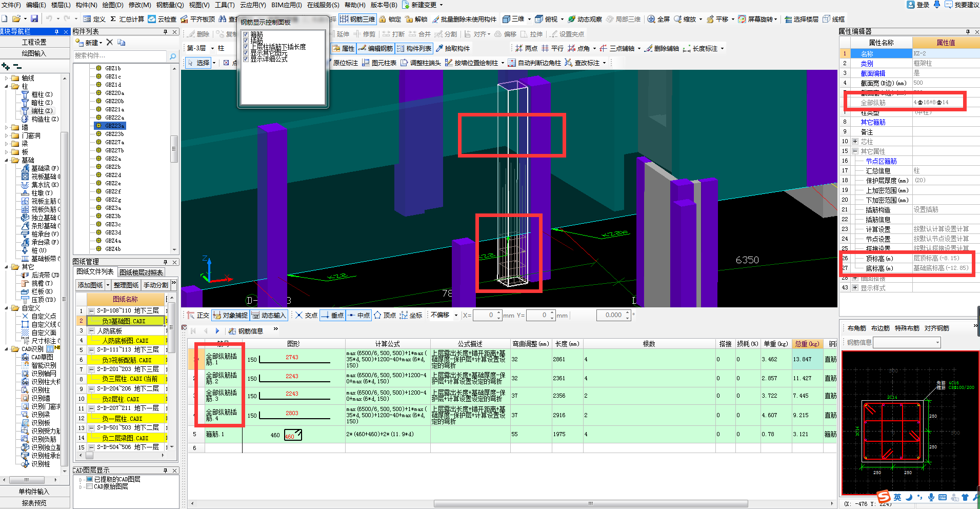Toggle 对象捕捉 object snap
980x509 pixels.
230,315
